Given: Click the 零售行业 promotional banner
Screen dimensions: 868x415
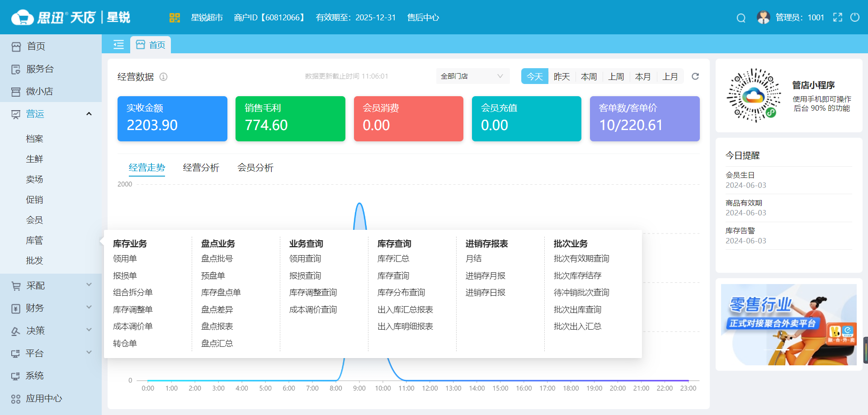Looking at the screenshot, I should point(788,325).
